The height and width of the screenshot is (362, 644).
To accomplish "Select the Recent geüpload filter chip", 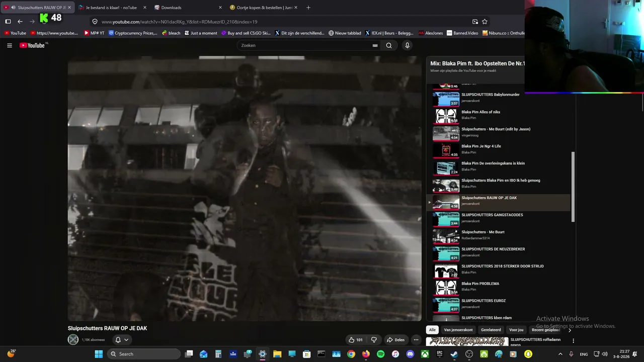I will [546, 330].
